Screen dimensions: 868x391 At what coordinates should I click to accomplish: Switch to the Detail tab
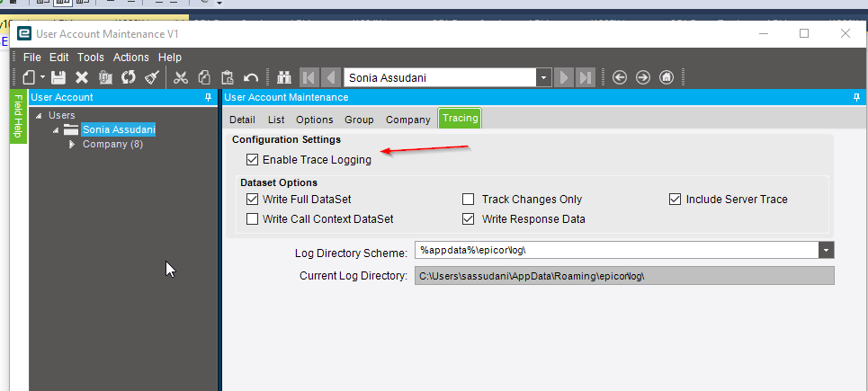tap(243, 120)
